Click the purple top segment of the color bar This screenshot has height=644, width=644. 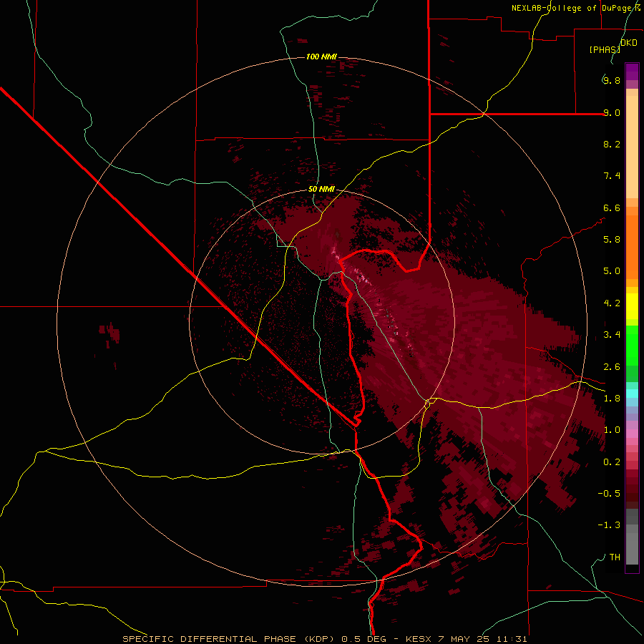(x=632, y=72)
